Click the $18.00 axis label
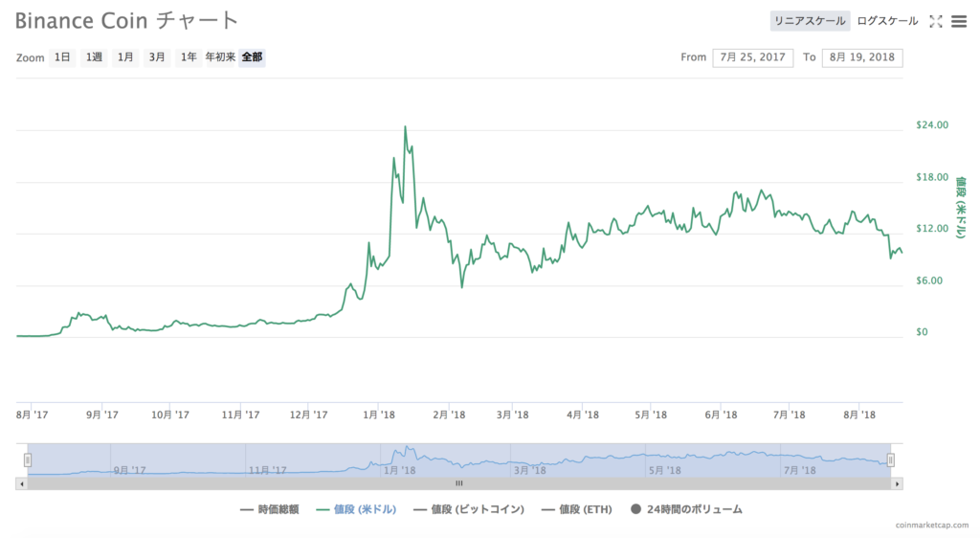 932,177
